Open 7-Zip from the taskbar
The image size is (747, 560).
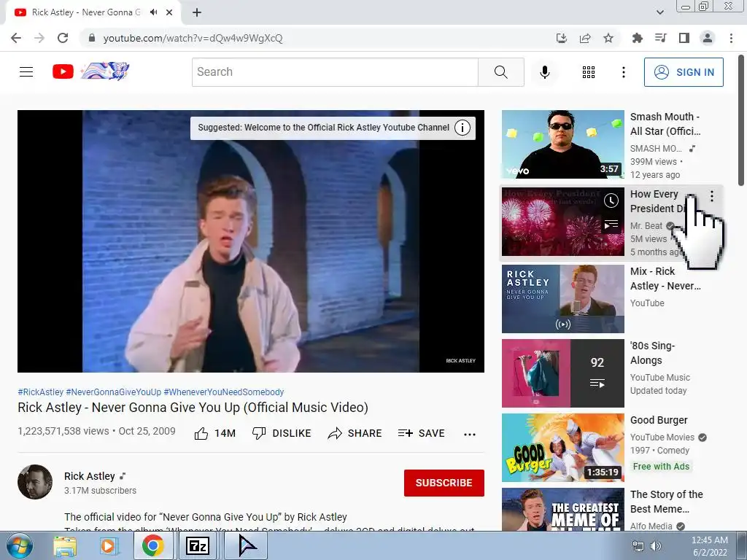(198, 546)
